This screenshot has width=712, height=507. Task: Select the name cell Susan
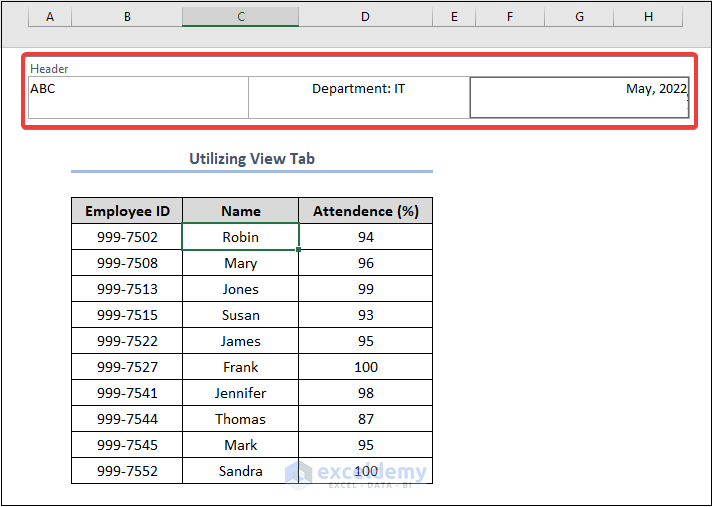pyautogui.click(x=241, y=315)
